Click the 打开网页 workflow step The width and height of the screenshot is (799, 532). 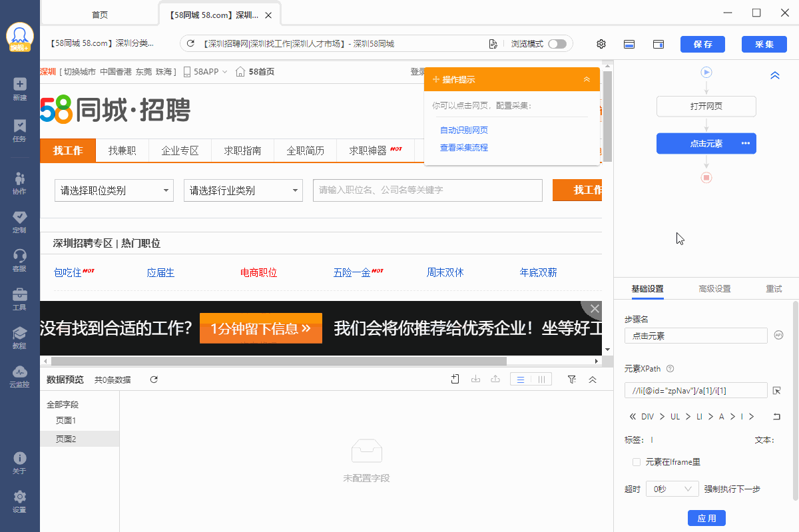point(706,107)
